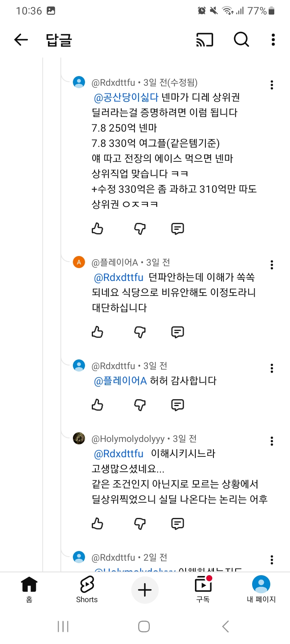Tap reply icon under @플레이어A comment
Image resolution: width=290 pixels, height=644 pixels.
(x=178, y=332)
